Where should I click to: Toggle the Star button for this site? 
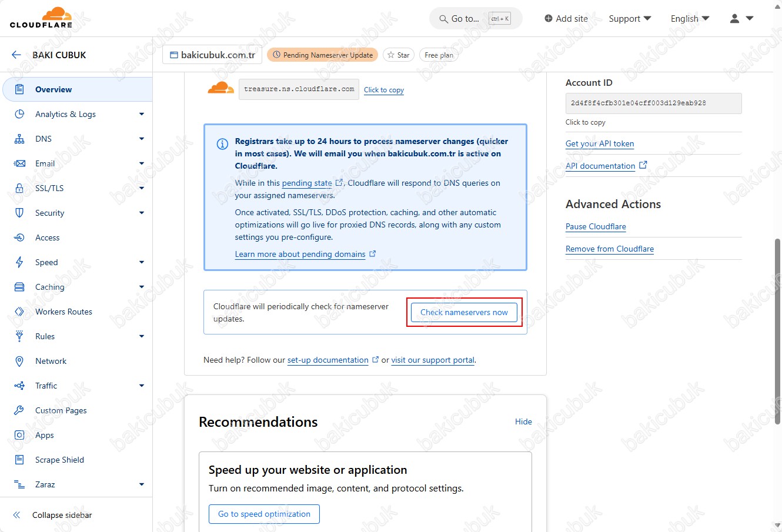(398, 55)
